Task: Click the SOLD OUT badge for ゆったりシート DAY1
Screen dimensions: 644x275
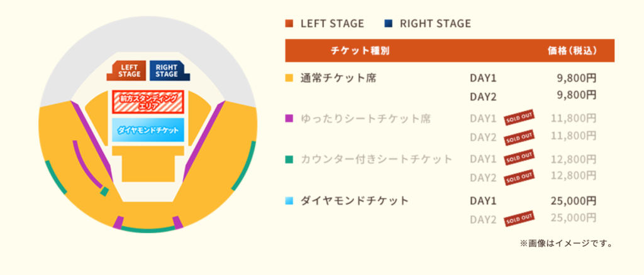Action: coord(519,117)
